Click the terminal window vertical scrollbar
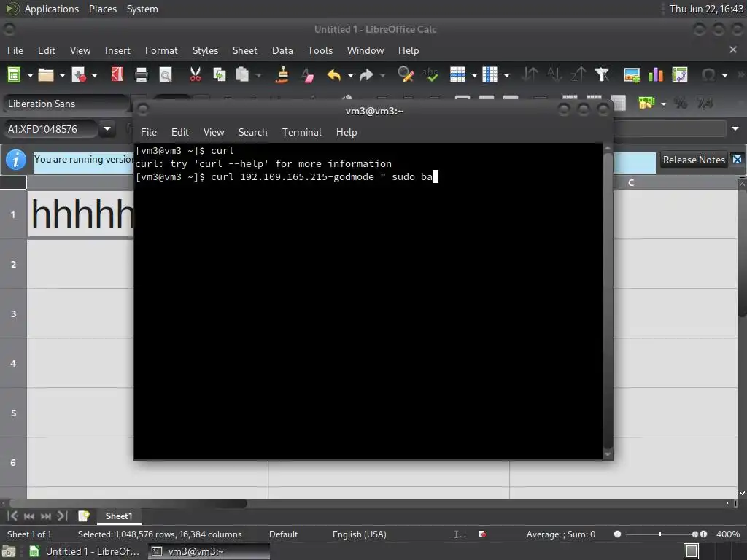 click(x=608, y=300)
